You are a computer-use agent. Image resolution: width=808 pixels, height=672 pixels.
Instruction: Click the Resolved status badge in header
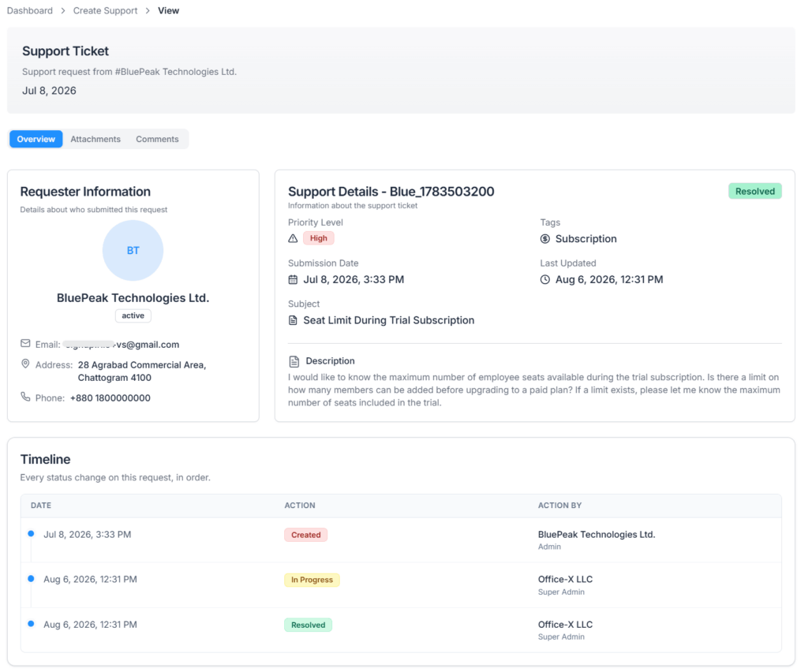pos(755,191)
